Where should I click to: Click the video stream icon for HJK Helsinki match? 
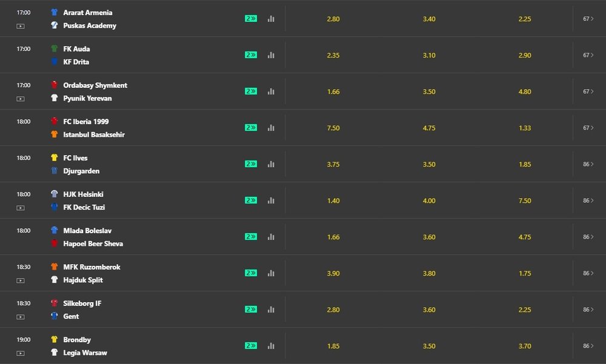[x=21, y=208]
